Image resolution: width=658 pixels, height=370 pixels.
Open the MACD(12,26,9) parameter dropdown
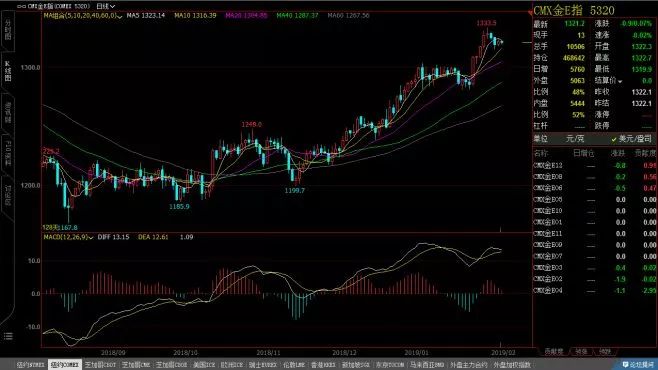click(x=68, y=237)
